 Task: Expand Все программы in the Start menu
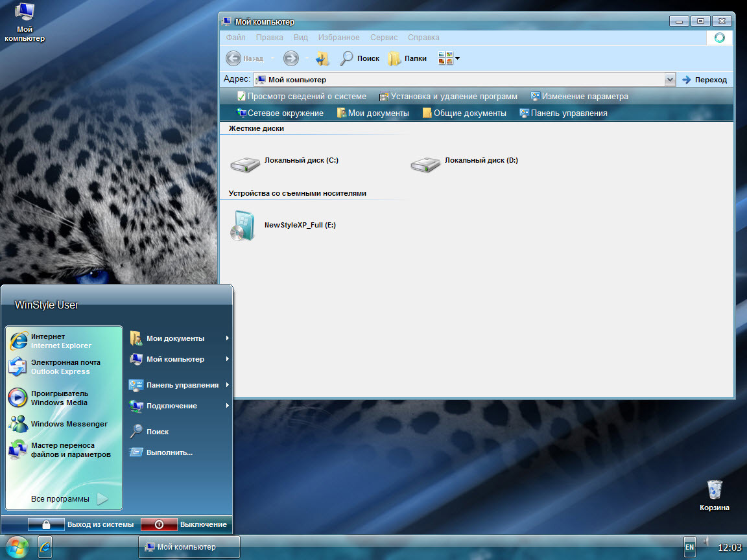(69, 498)
